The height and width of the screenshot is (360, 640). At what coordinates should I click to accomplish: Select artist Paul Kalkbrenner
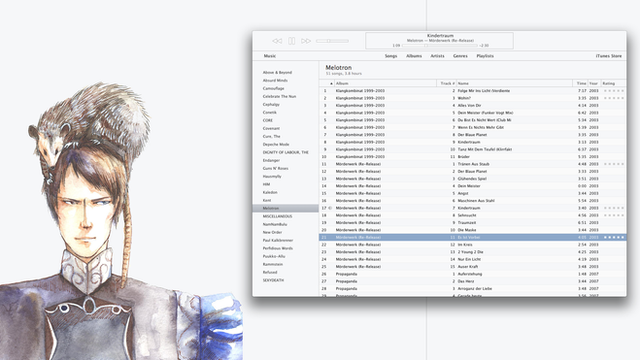278,240
